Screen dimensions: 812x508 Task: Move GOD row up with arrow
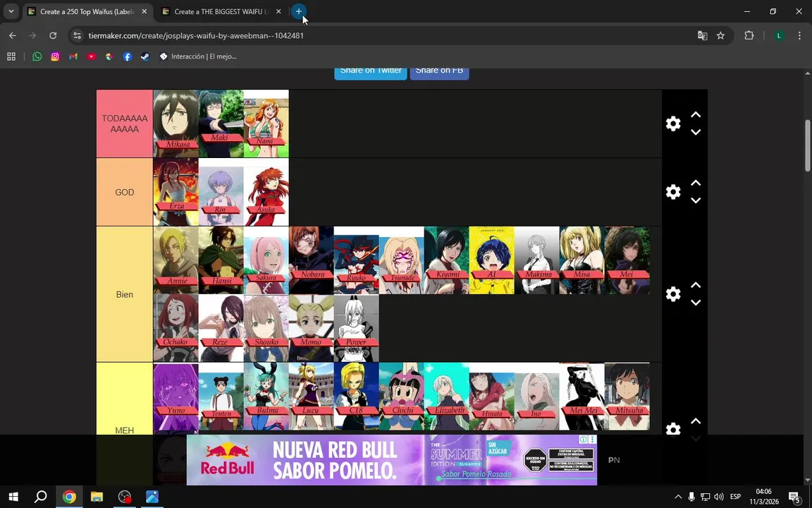[x=696, y=183]
